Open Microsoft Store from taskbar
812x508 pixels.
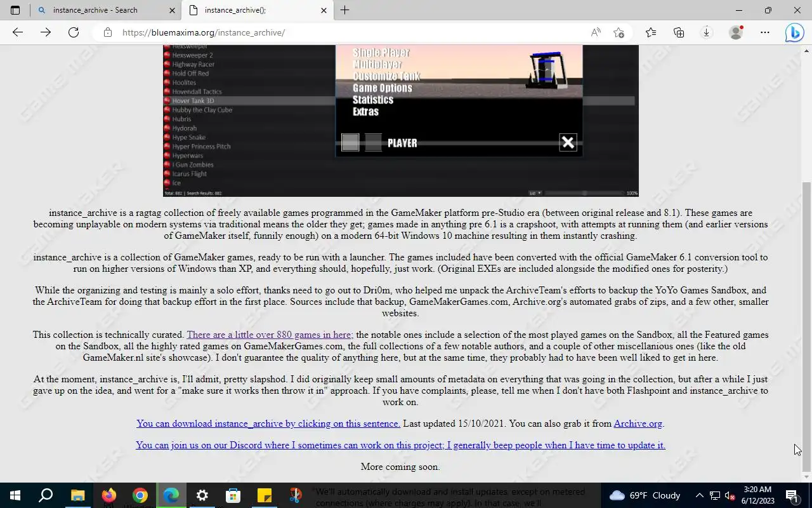(x=233, y=495)
